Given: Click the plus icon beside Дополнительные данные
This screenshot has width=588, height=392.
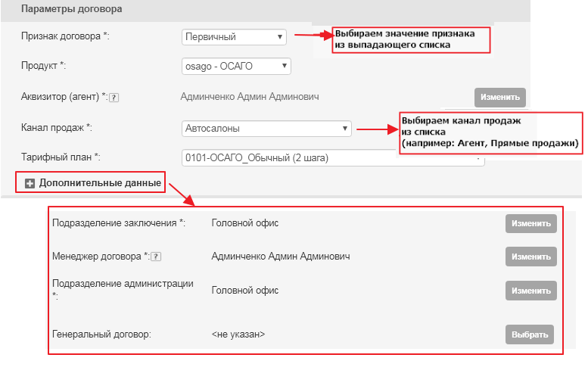Looking at the screenshot, I should coord(30,183).
